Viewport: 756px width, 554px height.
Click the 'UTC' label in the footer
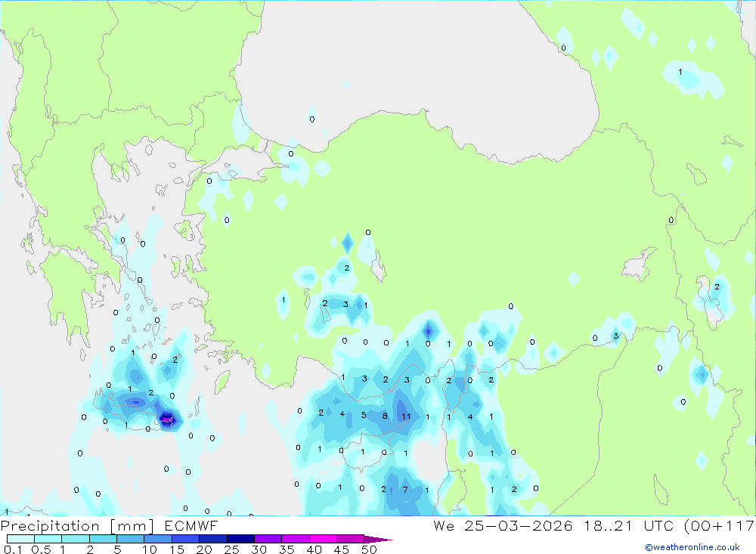(x=660, y=525)
